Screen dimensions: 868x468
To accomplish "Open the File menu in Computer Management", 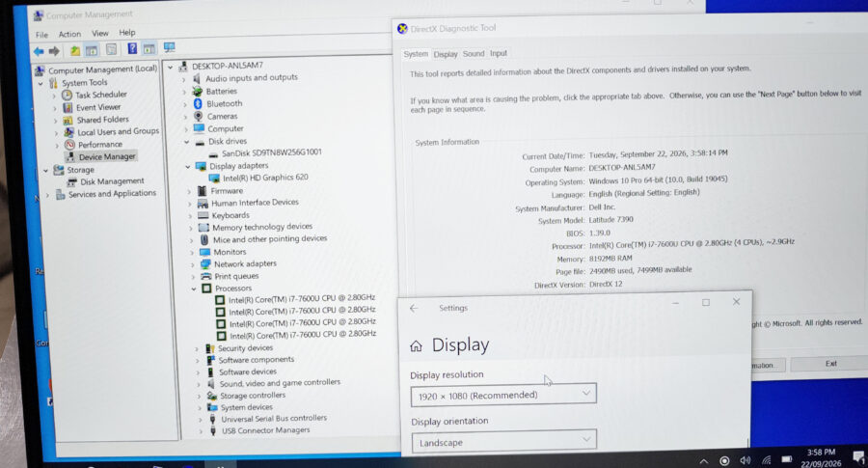I will [41, 35].
